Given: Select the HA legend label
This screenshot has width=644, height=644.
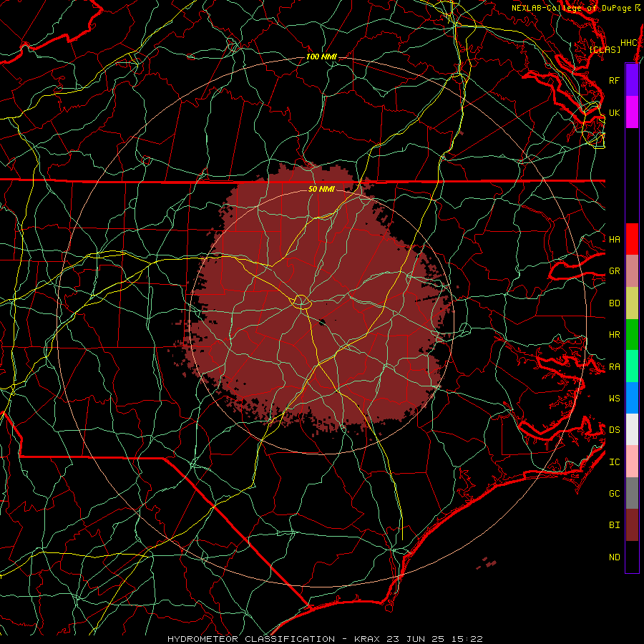Looking at the screenshot, I should 615,239.
